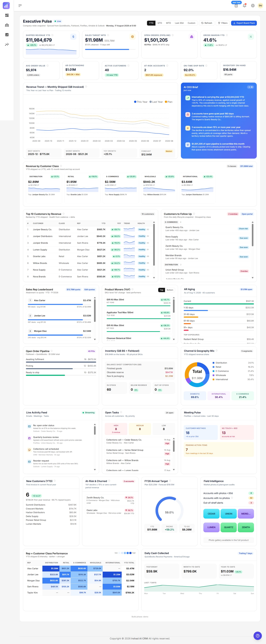Image resolution: width=266 pixels, height=644 pixels.
Task: Show Top product movers
Action: (161, 290)
